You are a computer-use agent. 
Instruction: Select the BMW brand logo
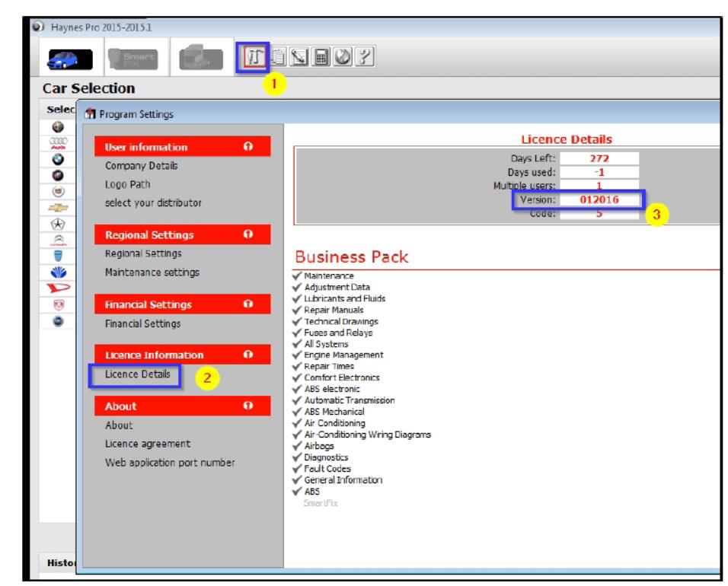[x=58, y=159]
